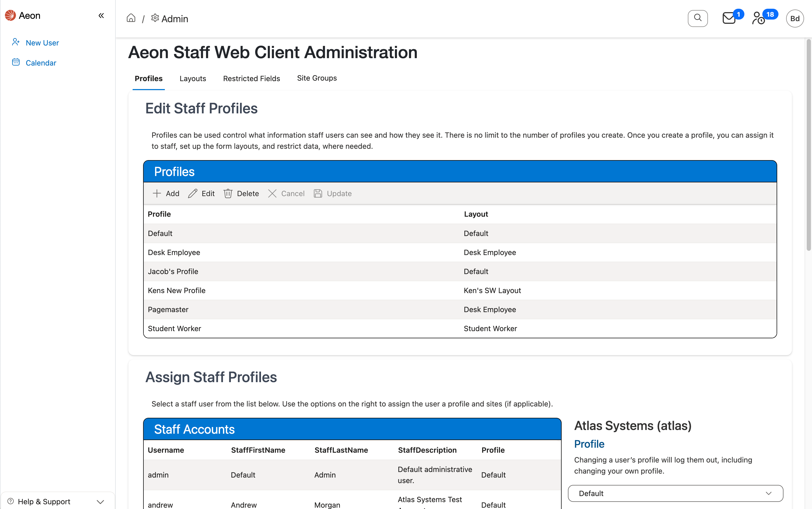Click the Cancel X icon in Profiles toolbar

pyautogui.click(x=272, y=193)
